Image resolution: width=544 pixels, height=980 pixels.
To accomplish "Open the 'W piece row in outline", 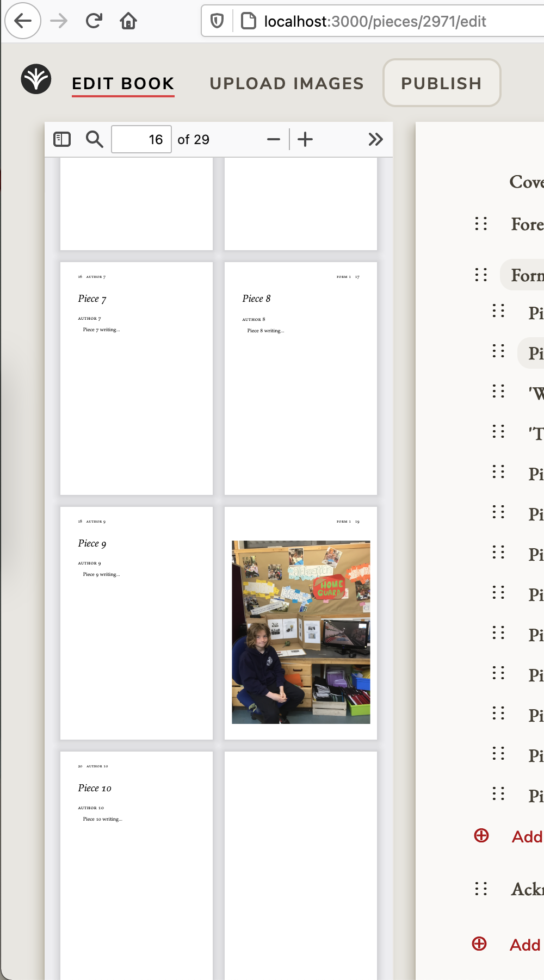I will click(536, 393).
